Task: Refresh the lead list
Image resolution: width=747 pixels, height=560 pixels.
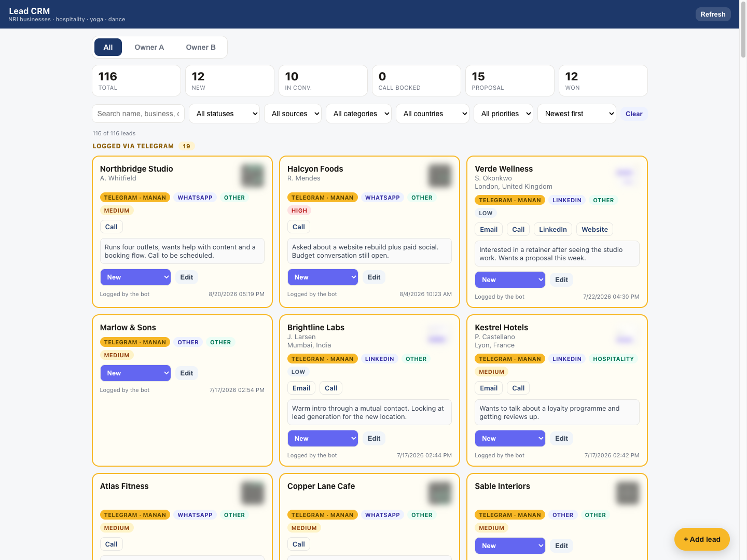Action: [713, 14]
